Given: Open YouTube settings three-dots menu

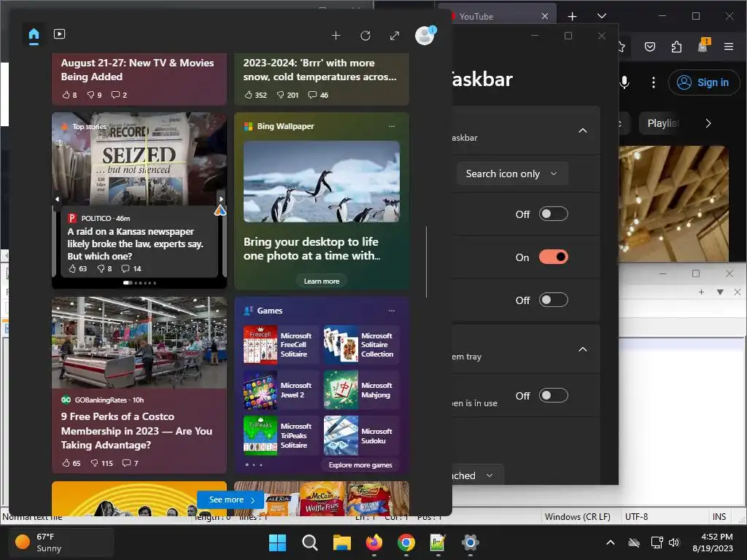Looking at the screenshot, I should pyautogui.click(x=653, y=82).
